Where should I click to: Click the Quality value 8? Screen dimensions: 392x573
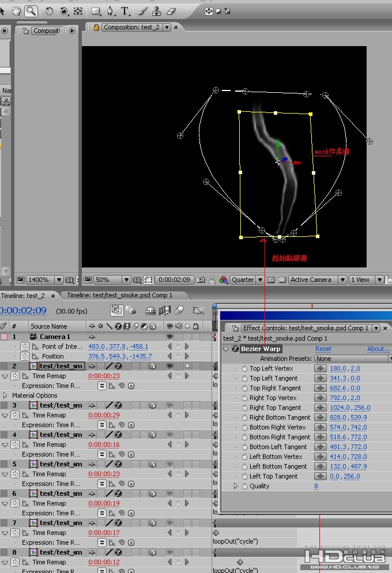coord(316,487)
